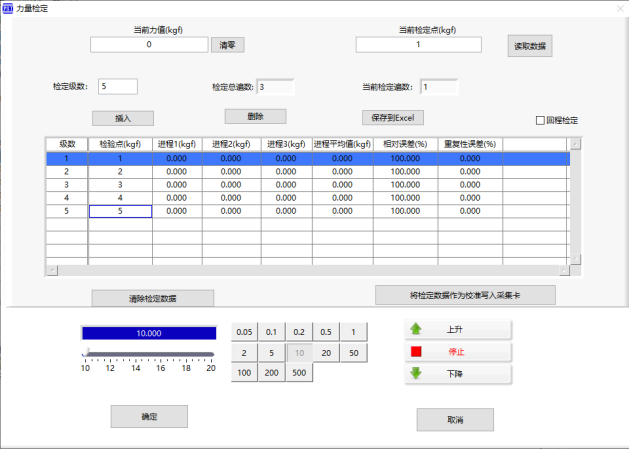Click the 清零 zero button

click(228, 45)
